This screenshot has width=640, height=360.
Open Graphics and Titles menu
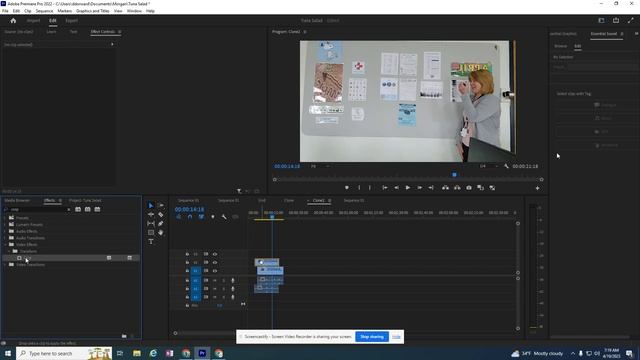(x=93, y=11)
